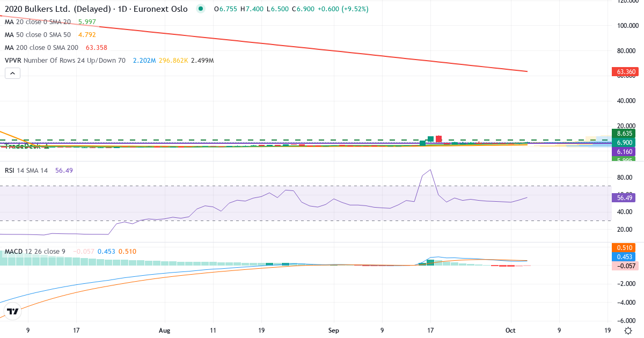Click the -4.000 MACD axis label
The image size is (644, 338).
[626, 303]
